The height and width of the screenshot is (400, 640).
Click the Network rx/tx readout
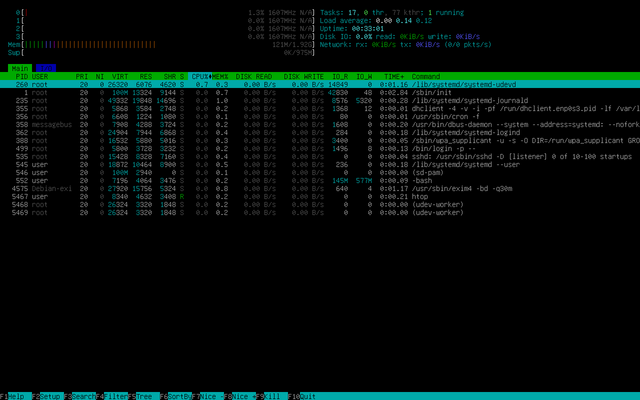pos(406,44)
